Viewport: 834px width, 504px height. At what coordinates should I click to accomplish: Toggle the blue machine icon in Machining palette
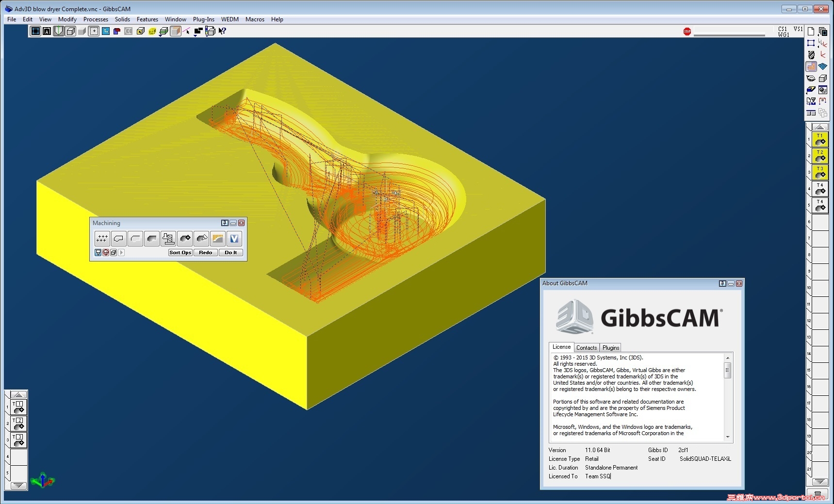click(x=98, y=253)
